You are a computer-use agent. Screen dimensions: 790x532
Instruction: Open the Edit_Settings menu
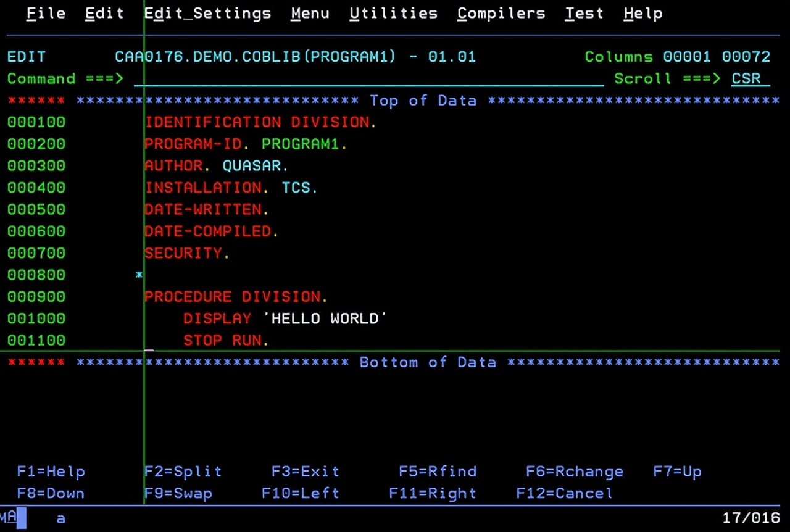tap(207, 13)
